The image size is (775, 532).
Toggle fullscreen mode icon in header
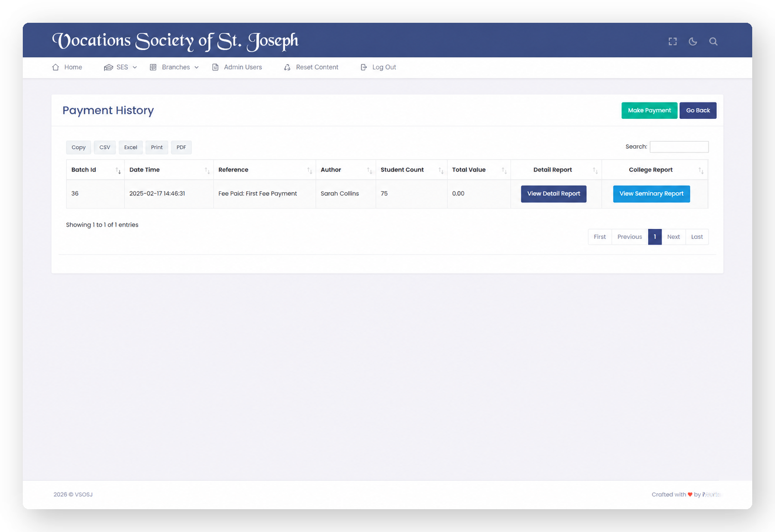pyautogui.click(x=672, y=41)
